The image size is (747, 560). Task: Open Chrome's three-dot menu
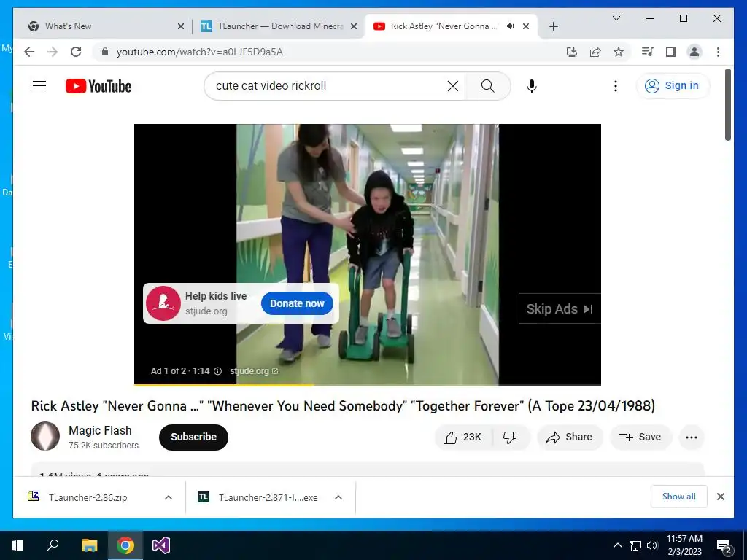pos(718,52)
